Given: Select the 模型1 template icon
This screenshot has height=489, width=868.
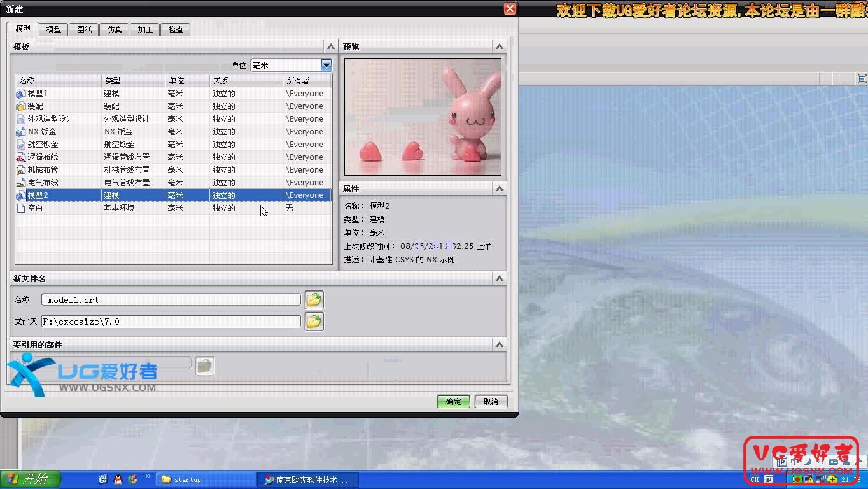Looking at the screenshot, I should (x=21, y=94).
